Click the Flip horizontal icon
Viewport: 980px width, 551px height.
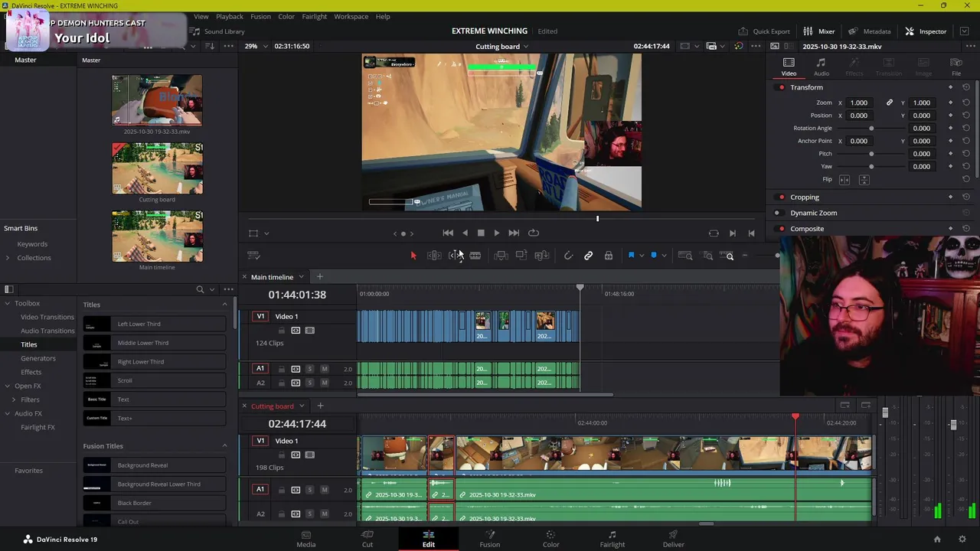844,179
